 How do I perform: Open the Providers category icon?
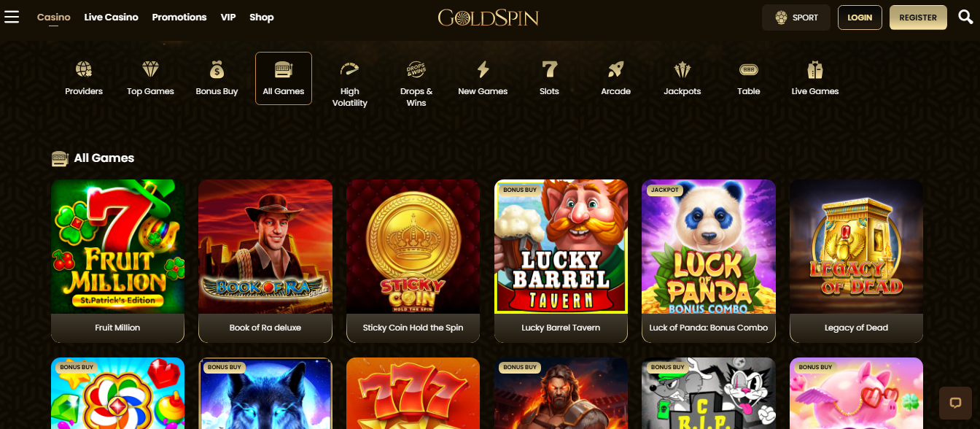84,69
